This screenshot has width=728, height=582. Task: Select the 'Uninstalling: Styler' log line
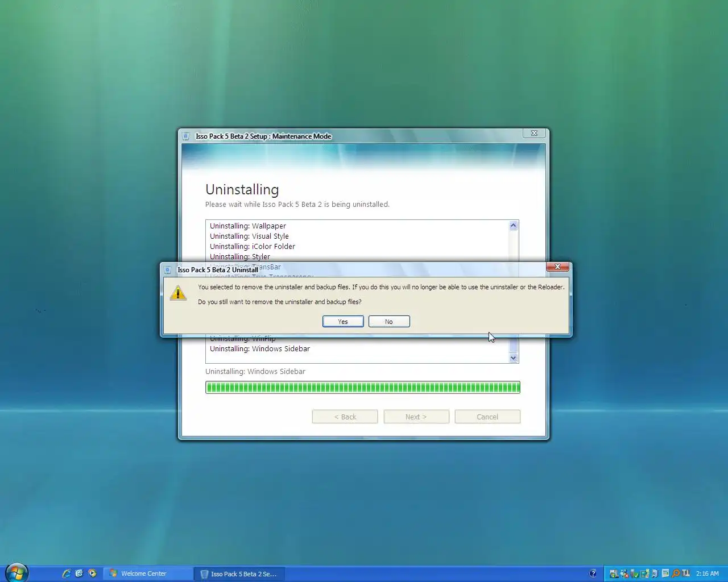(240, 256)
